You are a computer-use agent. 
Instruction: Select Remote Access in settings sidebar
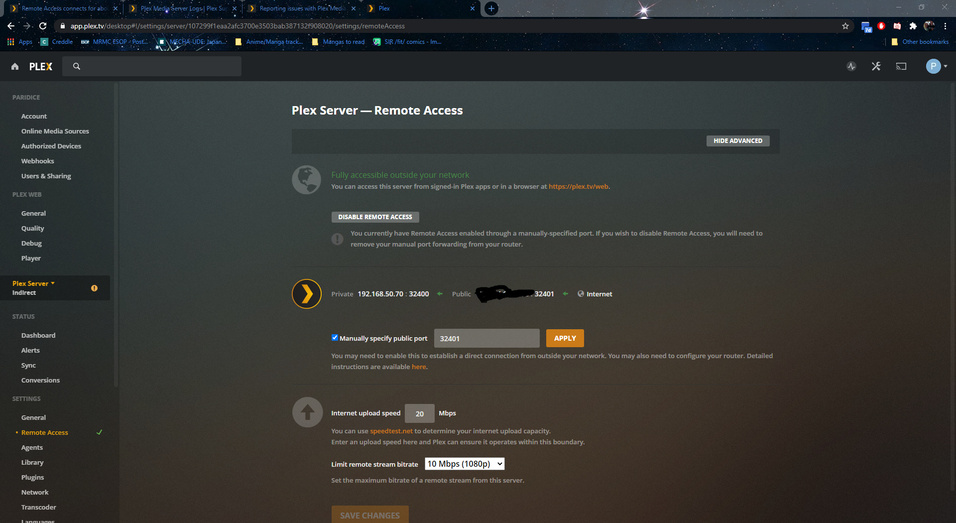tap(45, 432)
